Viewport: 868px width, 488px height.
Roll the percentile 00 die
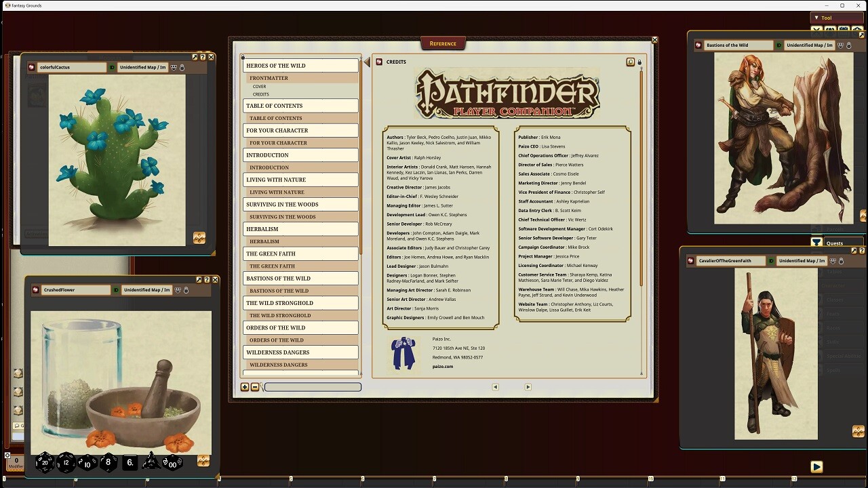click(172, 464)
